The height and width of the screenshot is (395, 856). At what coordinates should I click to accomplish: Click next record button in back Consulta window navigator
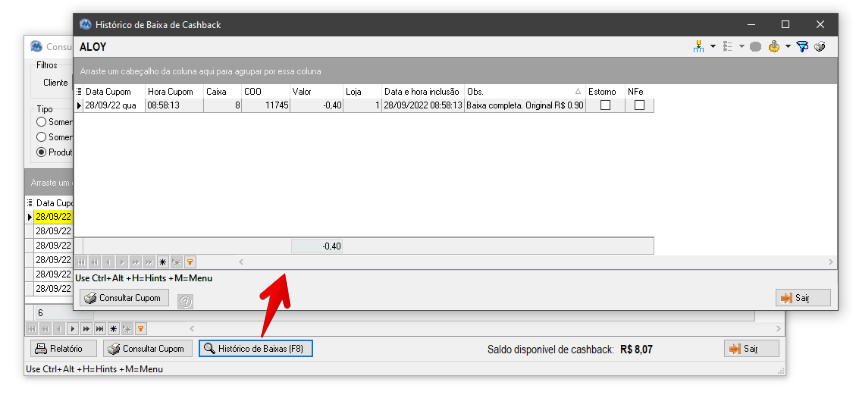click(x=73, y=329)
